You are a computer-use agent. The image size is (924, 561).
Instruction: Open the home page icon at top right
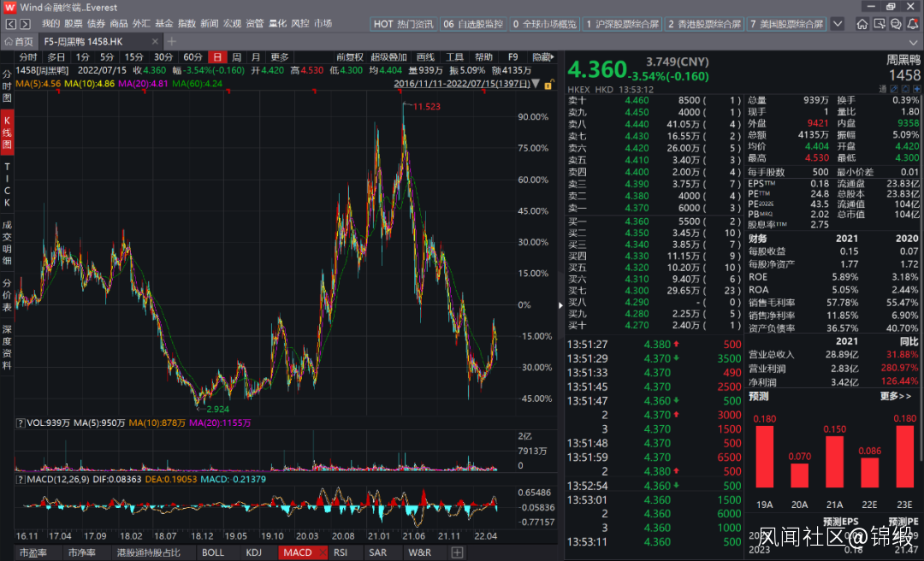tap(862, 24)
